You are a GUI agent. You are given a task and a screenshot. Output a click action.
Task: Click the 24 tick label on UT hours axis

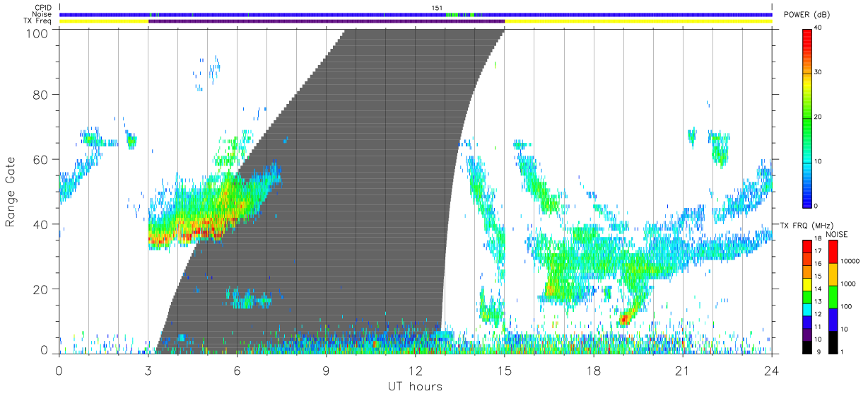point(771,370)
